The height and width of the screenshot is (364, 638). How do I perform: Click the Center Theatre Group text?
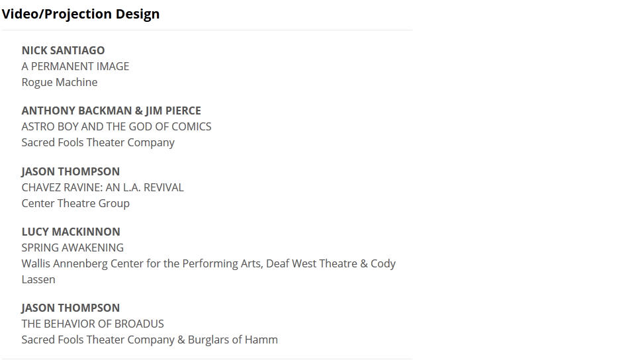click(75, 203)
